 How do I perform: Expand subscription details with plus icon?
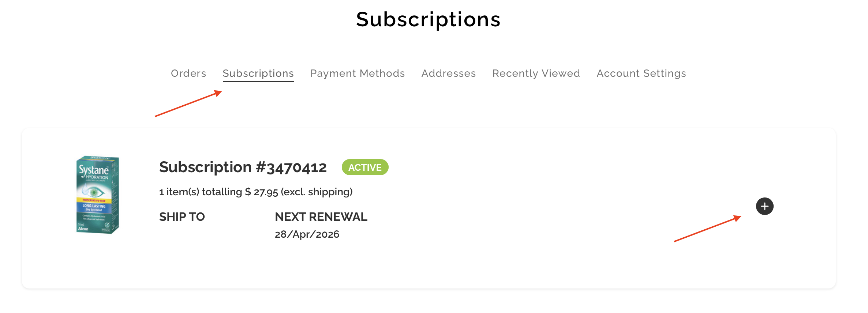click(x=764, y=206)
